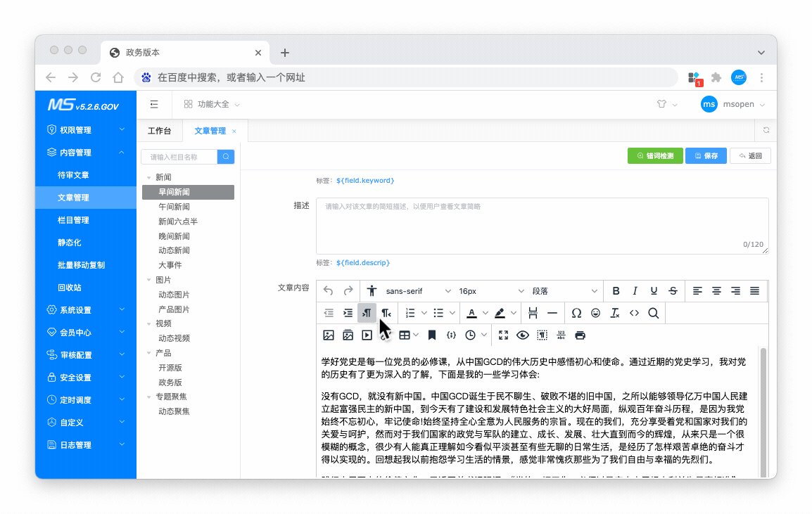Open find and replace magnifier icon
812x514 pixels.
click(x=653, y=313)
